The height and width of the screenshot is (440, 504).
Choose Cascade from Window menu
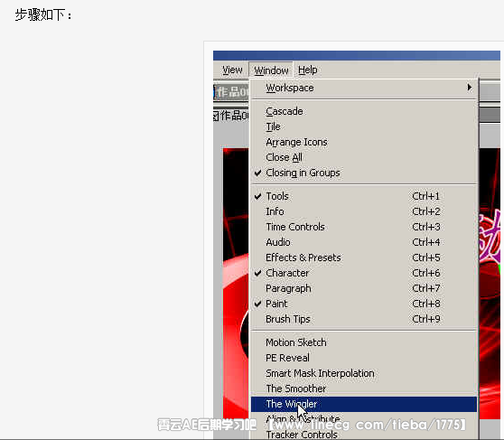point(364,111)
